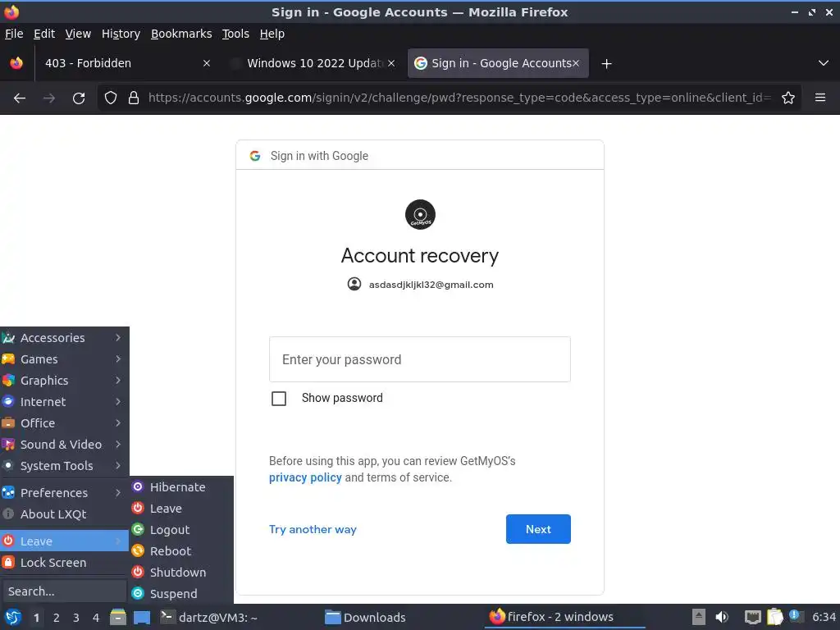Image resolution: width=840 pixels, height=630 pixels.
Task: Click the account avatar next to email
Action: [354, 284]
